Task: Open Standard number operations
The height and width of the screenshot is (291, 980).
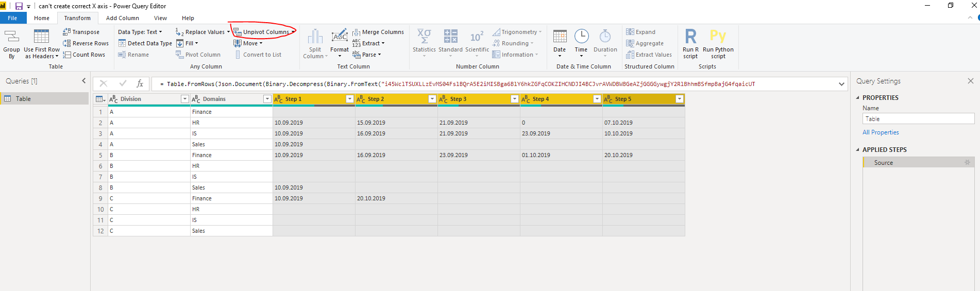Action: [450, 43]
